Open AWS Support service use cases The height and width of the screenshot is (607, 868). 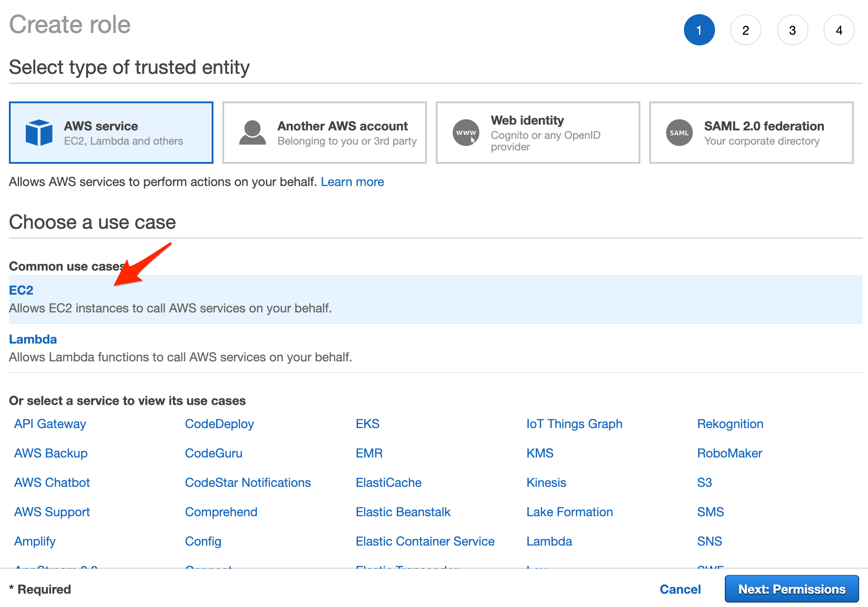(x=52, y=512)
